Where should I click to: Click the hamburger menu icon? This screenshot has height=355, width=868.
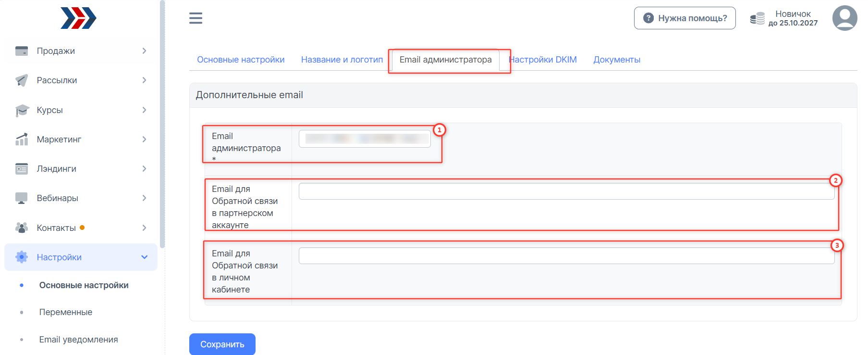point(196,18)
